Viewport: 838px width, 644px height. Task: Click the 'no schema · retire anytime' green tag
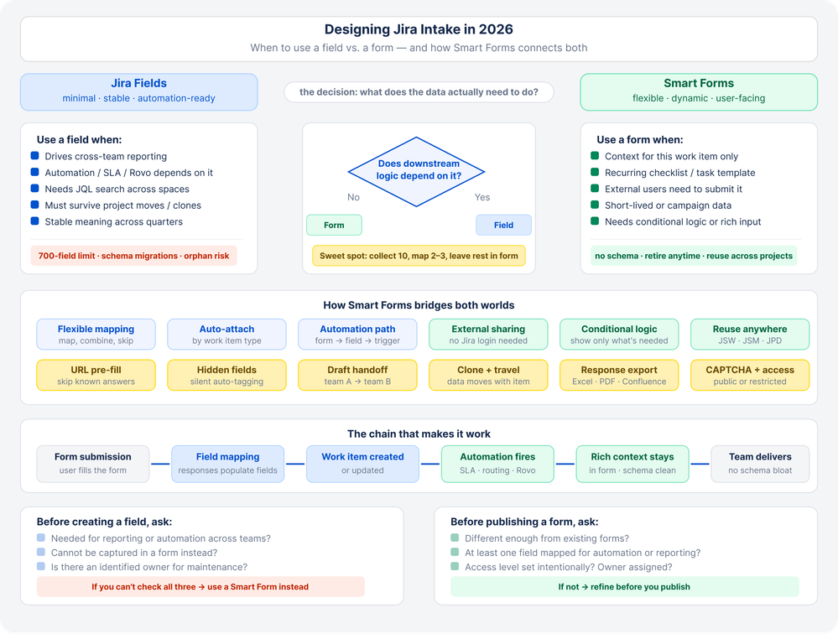click(694, 256)
